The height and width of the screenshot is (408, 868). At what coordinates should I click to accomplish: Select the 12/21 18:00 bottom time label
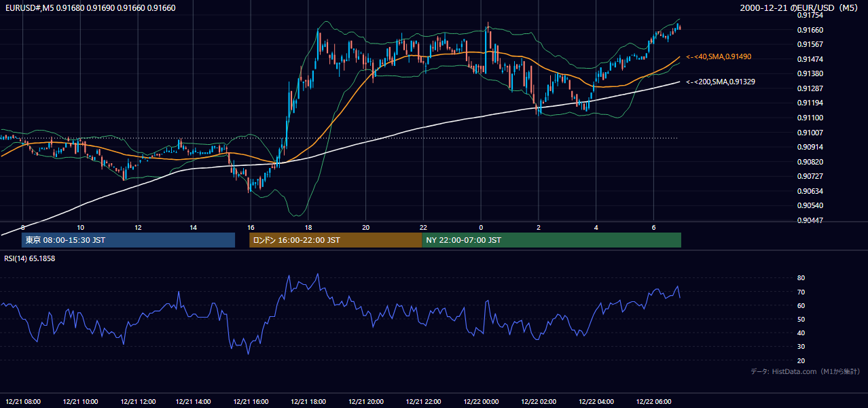308,401
